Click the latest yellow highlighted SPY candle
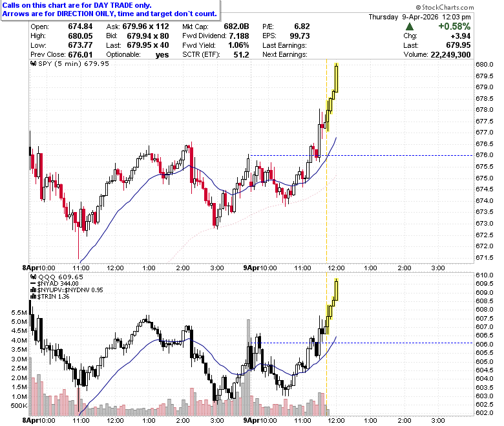This screenshot has width=504, height=426. click(x=336, y=78)
